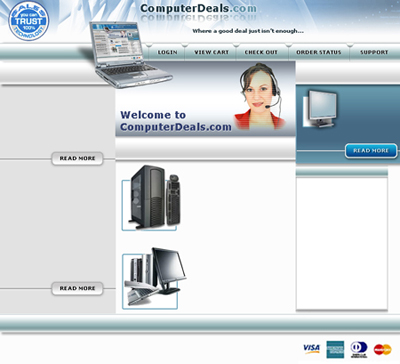
Task: Open the black tower PC product image
Action: [151, 197]
